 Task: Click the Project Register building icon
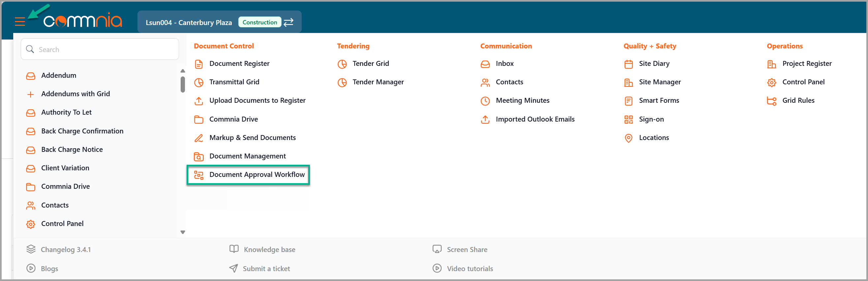(x=772, y=64)
